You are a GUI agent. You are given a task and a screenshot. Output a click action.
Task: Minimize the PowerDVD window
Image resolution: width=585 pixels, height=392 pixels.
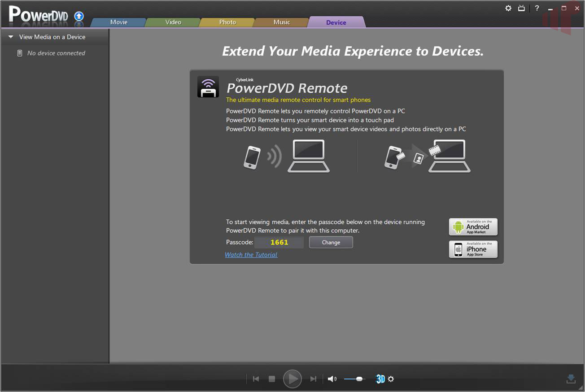550,9
